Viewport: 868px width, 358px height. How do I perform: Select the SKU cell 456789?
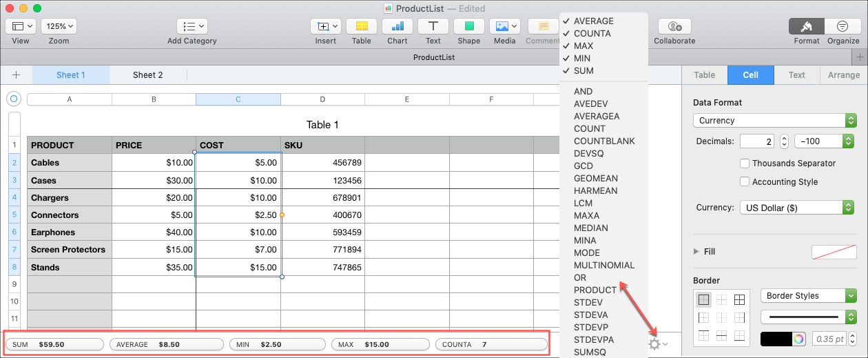click(322, 163)
